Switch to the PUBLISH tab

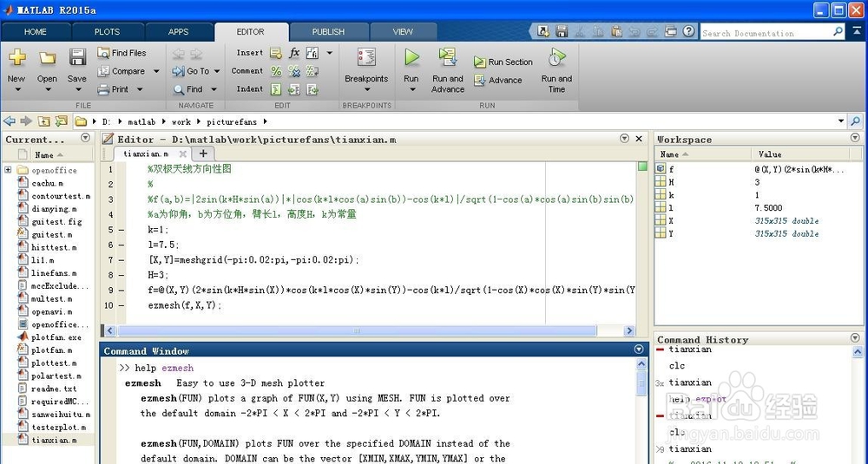tap(328, 31)
